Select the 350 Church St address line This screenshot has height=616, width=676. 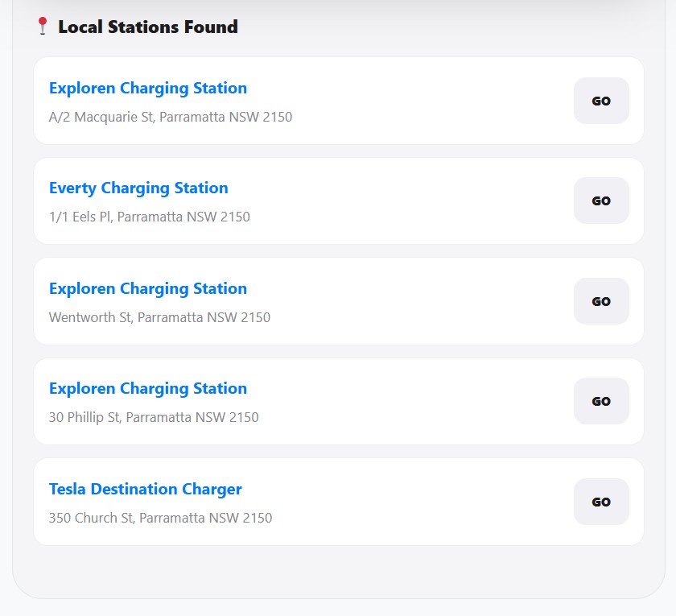click(160, 518)
